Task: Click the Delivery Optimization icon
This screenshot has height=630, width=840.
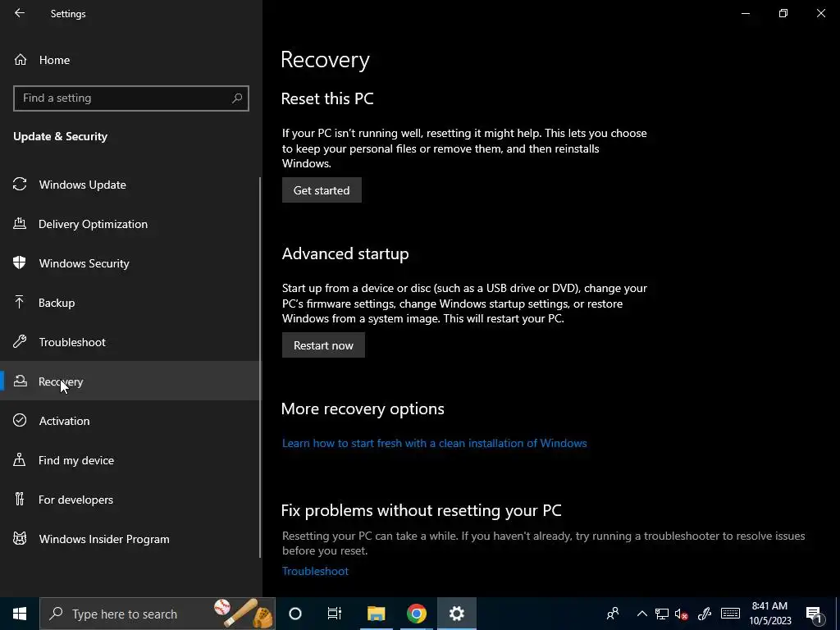Action: (x=20, y=223)
